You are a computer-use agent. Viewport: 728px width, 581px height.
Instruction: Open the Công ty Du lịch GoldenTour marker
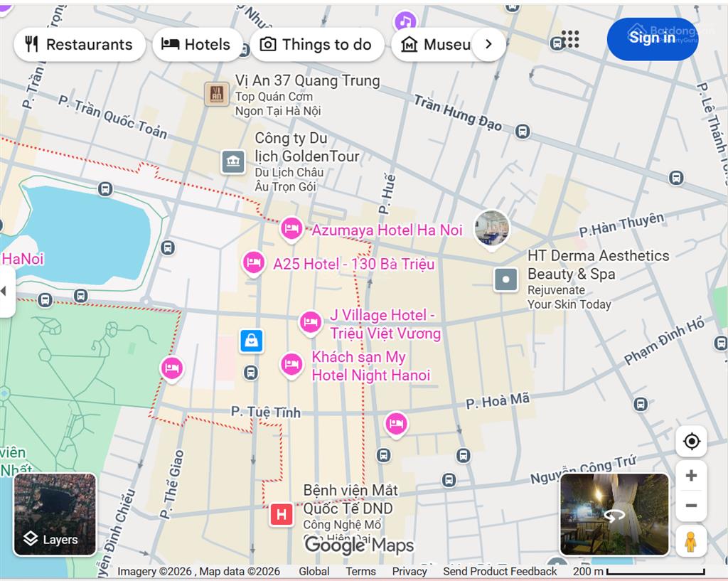233,161
